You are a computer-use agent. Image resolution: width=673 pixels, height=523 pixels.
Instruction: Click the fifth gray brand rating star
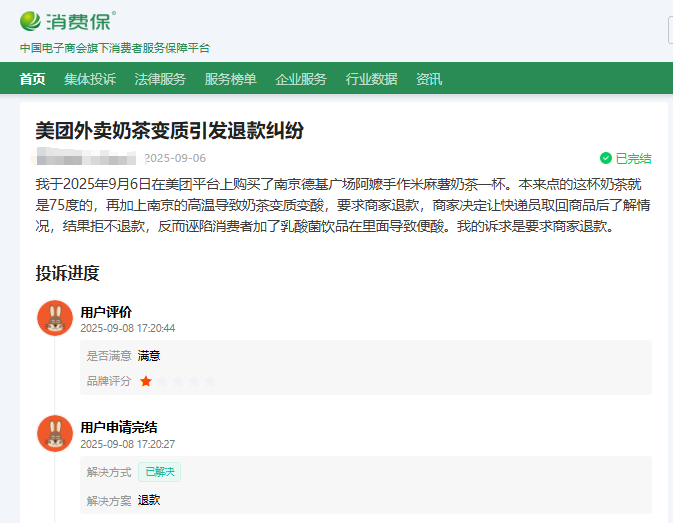pyautogui.click(x=209, y=381)
